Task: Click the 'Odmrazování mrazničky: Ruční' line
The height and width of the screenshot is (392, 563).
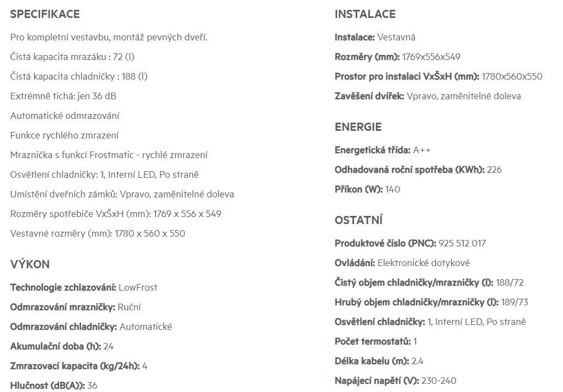Action: 75,307
